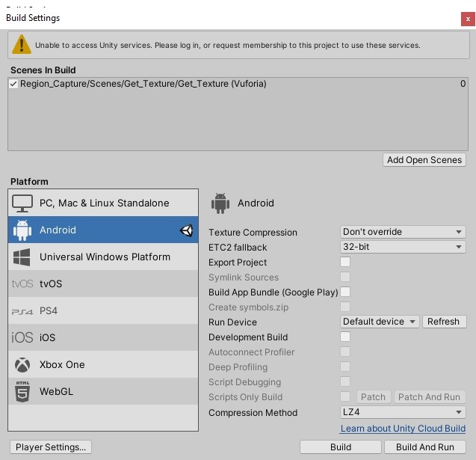Click the Unity logo on Android row
The image size is (476, 460).
pos(186,230)
